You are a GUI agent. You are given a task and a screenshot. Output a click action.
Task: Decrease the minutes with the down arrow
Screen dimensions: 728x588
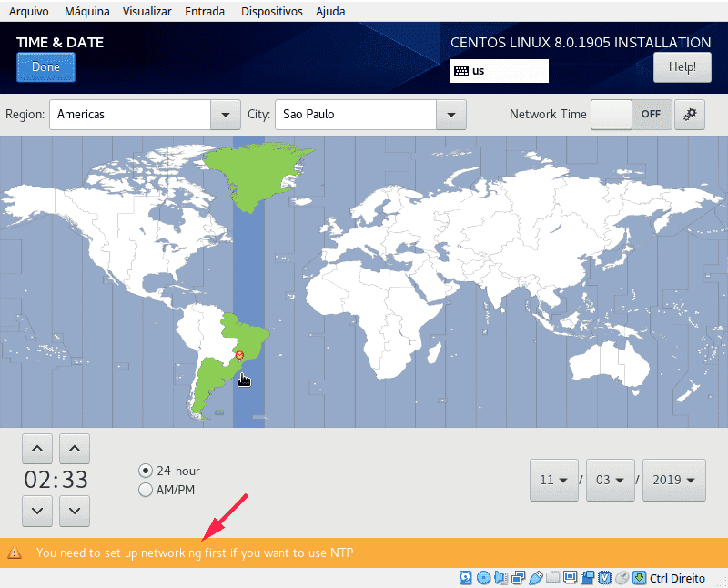pos(75,511)
